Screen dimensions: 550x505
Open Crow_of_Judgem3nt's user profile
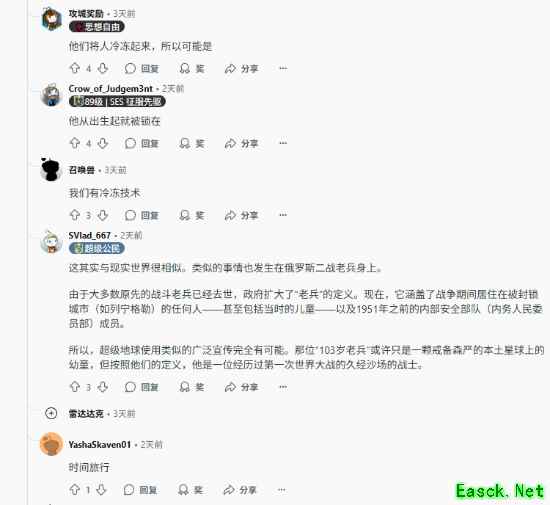[x=110, y=88]
